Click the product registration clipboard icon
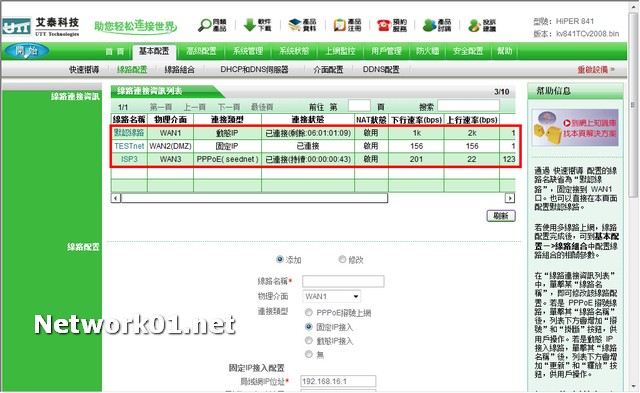The image size is (640, 393). click(340, 25)
